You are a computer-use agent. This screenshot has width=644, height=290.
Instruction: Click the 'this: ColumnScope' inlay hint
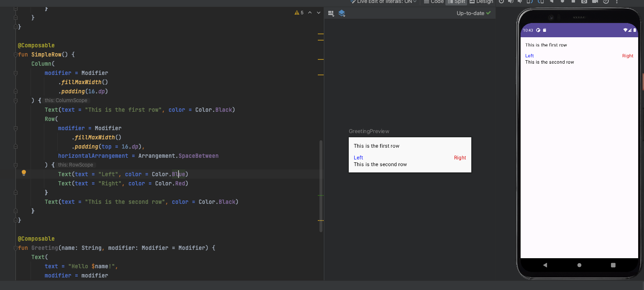click(x=66, y=100)
